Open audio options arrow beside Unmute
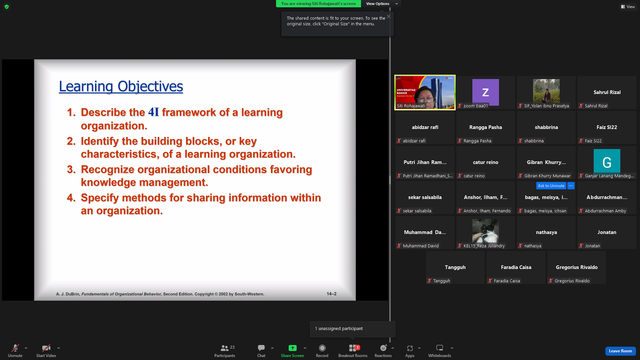The image size is (640, 360). pos(26,348)
